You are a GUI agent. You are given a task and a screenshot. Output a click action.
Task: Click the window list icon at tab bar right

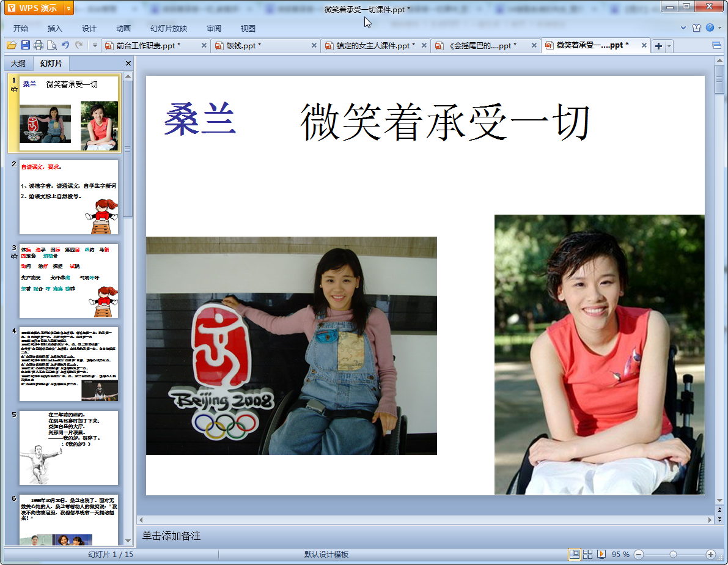click(x=716, y=45)
